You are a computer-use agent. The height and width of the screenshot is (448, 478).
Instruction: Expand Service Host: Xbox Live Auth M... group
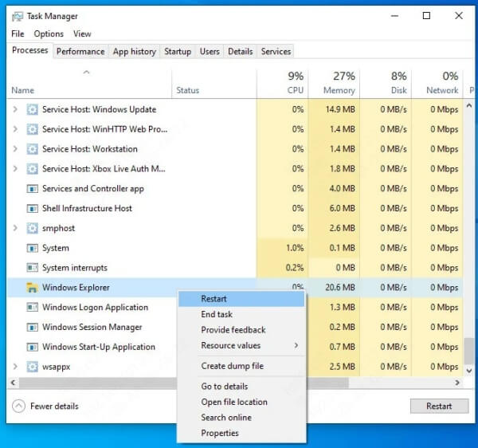pos(15,168)
